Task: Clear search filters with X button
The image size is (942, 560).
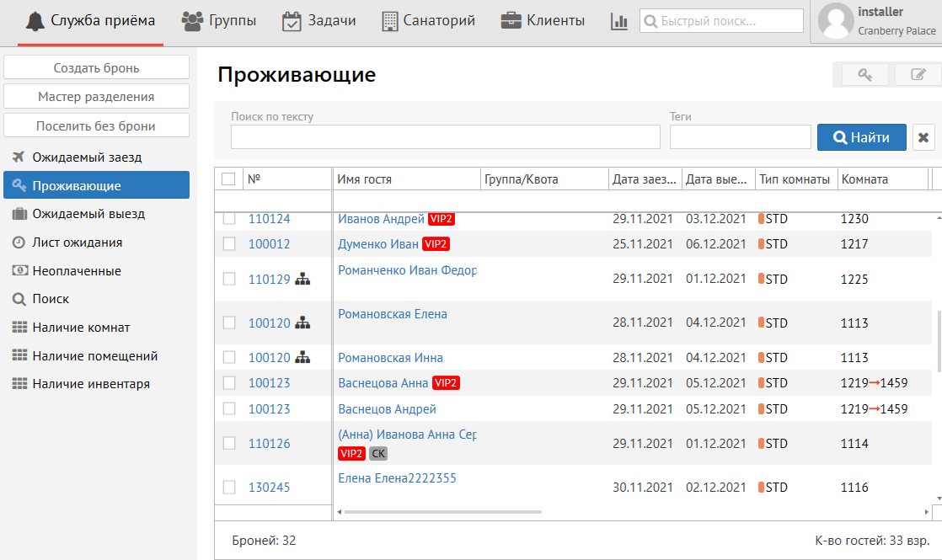Action: click(x=923, y=137)
